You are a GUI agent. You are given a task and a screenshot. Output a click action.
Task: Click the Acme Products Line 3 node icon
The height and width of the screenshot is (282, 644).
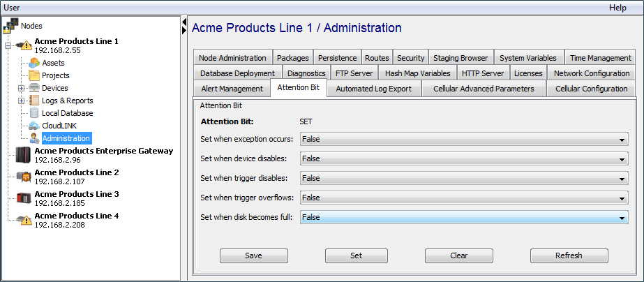pos(24,198)
